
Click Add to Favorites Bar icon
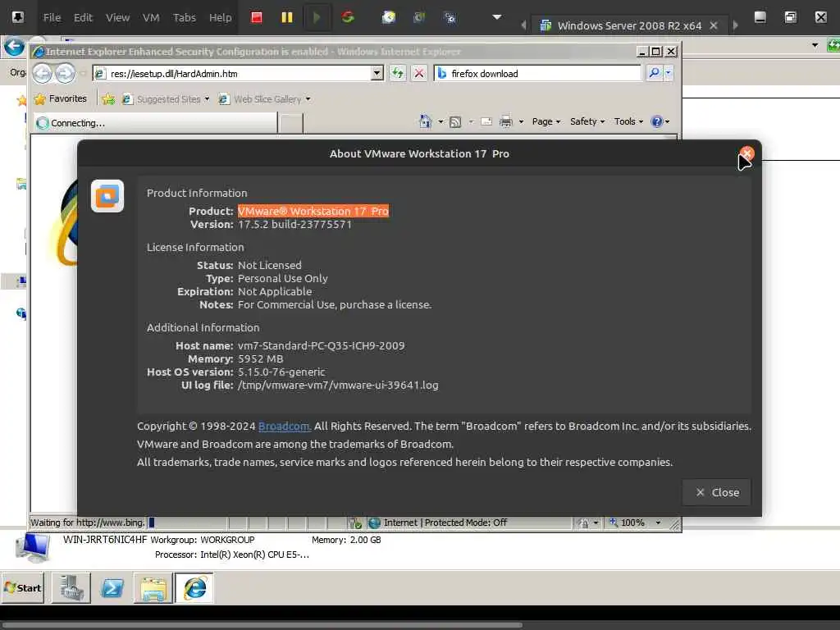pyautogui.click(x=108, y=99)
